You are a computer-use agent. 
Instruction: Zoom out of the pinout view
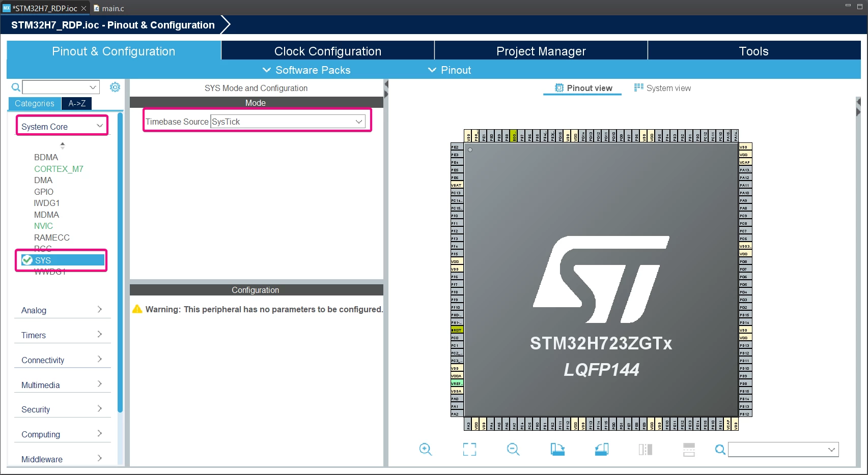click(x=513, y=449)
